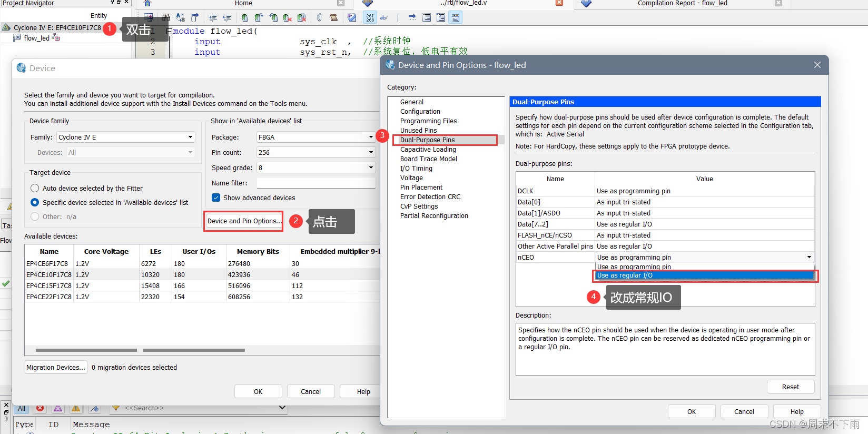Screen dimensions: 868x434
Task: Click OK in Device and Pin Options dialog
Action: [x=692, y=411]
